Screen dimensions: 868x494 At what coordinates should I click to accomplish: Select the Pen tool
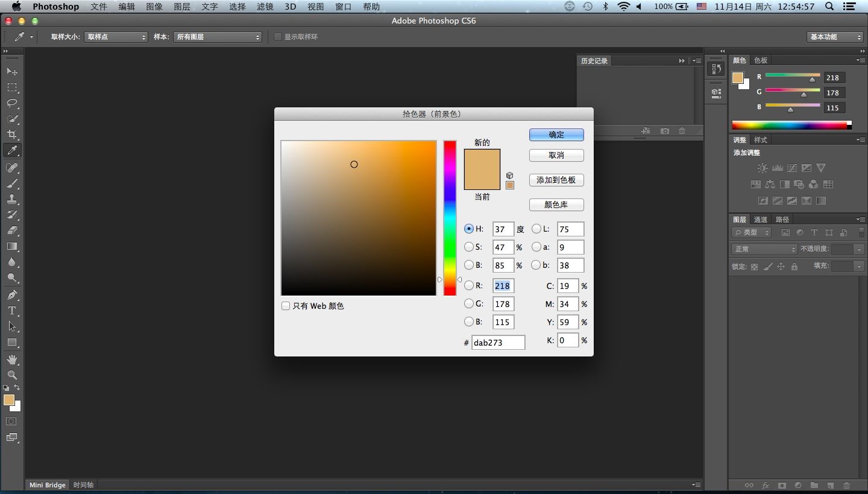[11, 295]
